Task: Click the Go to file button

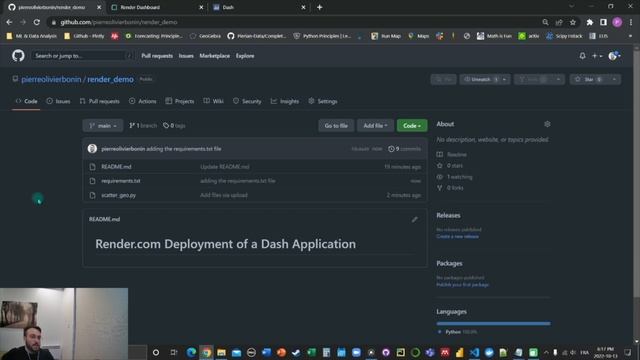Action: coord(336,126)
